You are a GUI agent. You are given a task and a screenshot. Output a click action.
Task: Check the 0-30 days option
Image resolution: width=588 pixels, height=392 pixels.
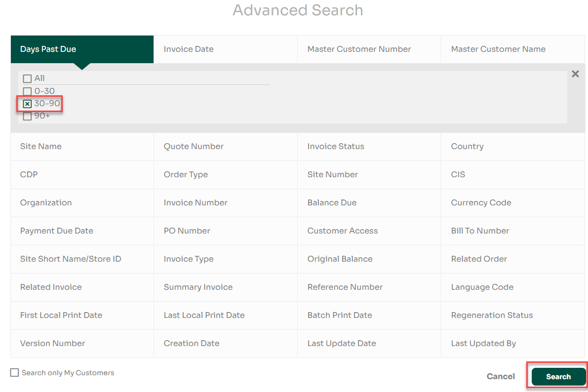click(x=27, y=91)
